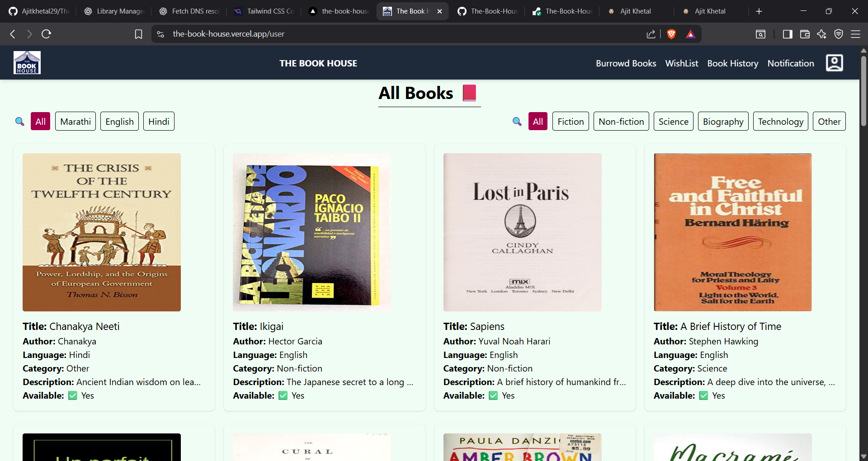Filter books by Marathi language
Screen dimensions: 868x461
click(x=75, y=121)
